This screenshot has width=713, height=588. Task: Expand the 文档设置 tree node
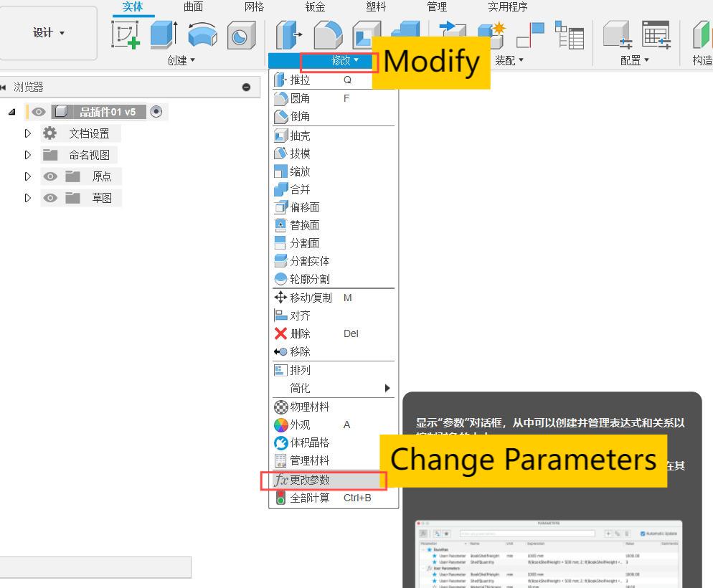pos(28,133)
